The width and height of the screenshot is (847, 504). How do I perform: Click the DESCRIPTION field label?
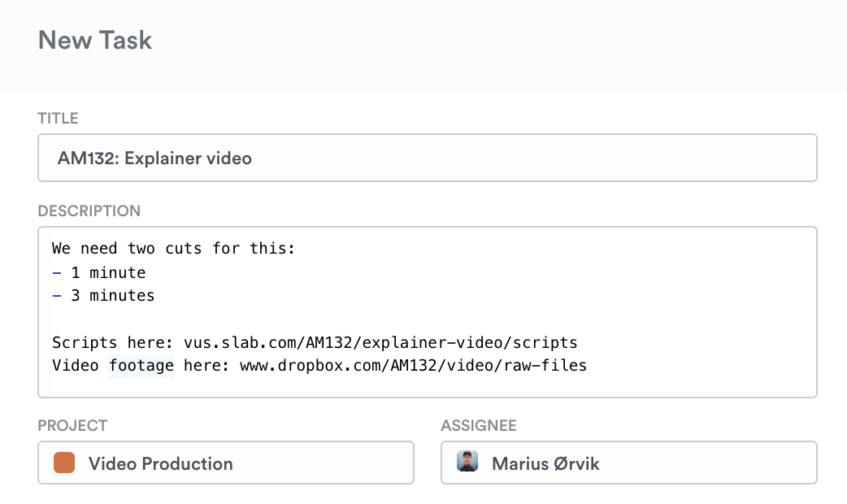click(x=89, y=211)
